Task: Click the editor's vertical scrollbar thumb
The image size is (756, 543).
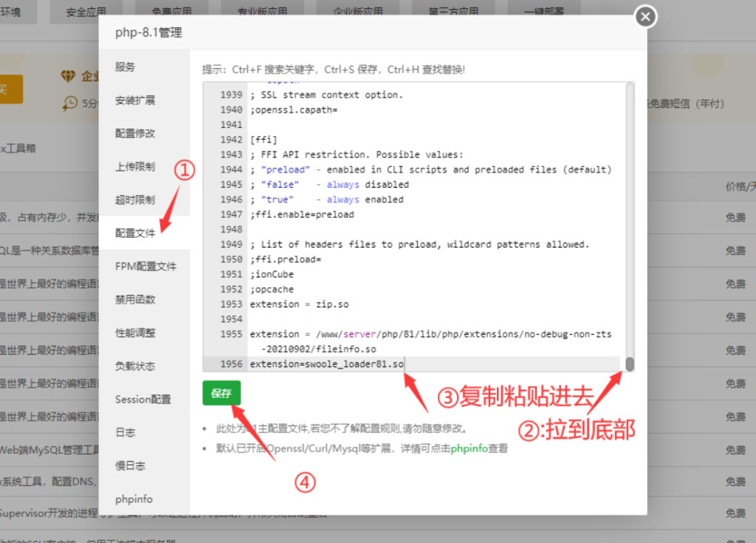Action: pyautogui.click(x=629, y=363)
